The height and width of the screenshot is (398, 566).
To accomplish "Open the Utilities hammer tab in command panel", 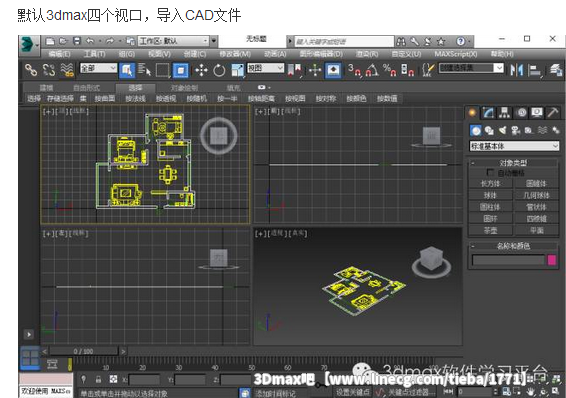I will click(553, 113).
